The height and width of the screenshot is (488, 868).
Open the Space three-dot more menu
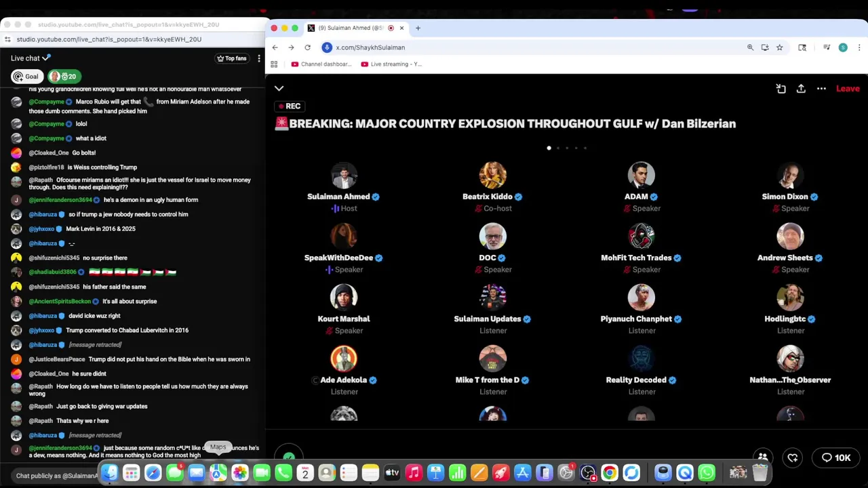821,89
